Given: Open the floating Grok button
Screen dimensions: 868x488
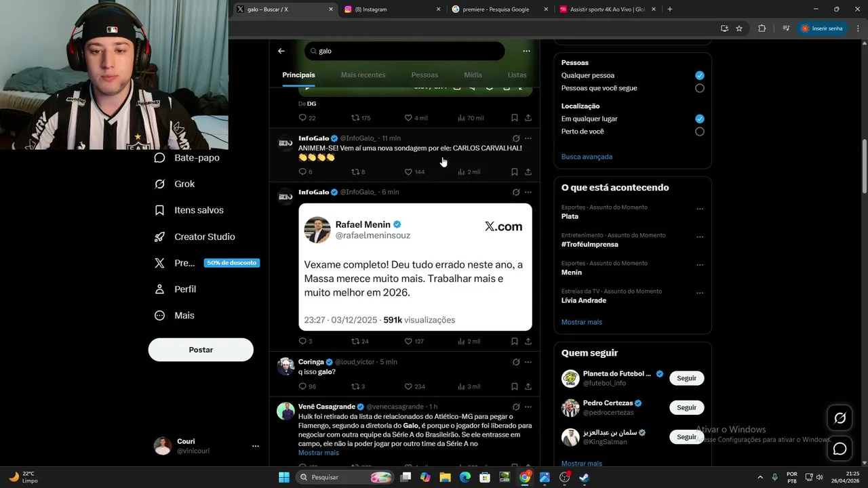Looking at the screenshot, I should coord(840,418).
